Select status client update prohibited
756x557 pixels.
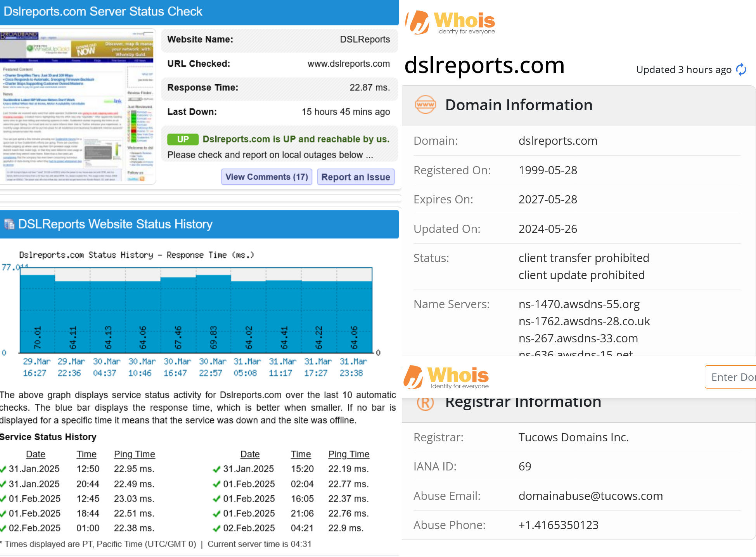pyautogui.click(x=581, y=275)
